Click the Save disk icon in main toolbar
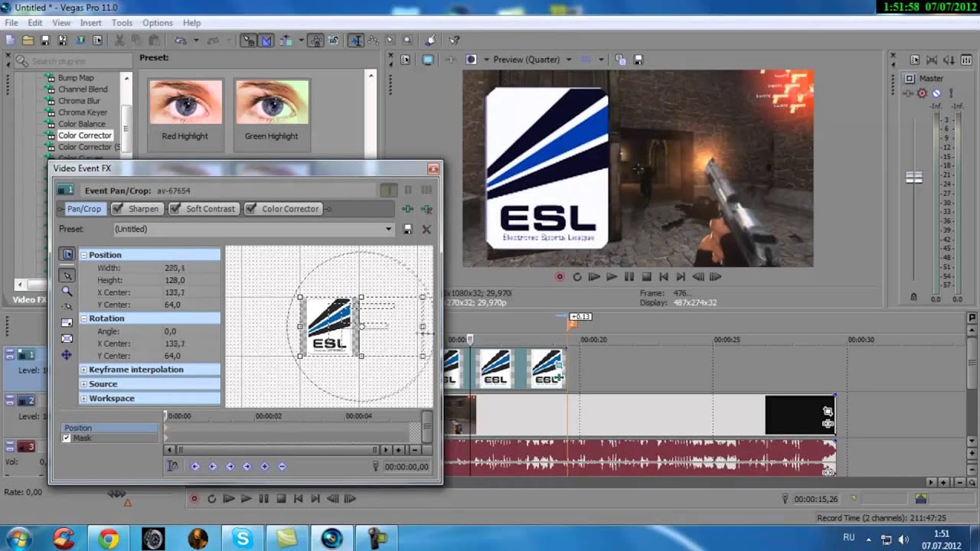Screen dimensions: 980x551 click(x=45, y=41)
